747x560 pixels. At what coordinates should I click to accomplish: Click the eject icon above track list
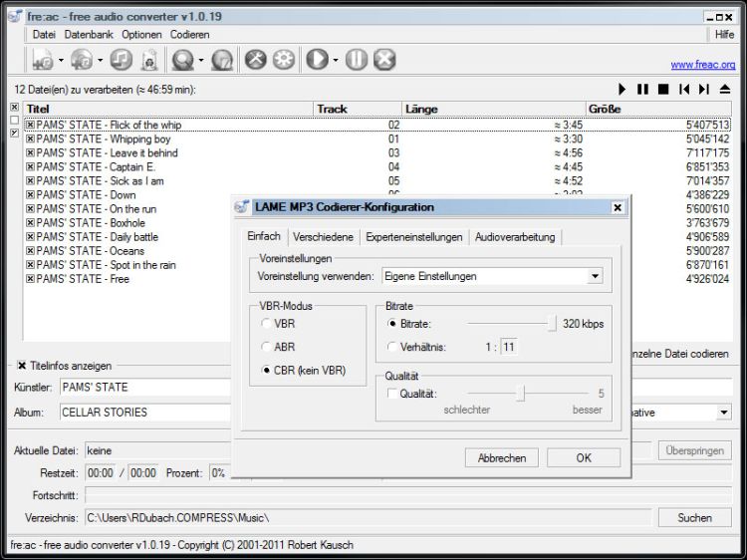click(x=725, y=90)
